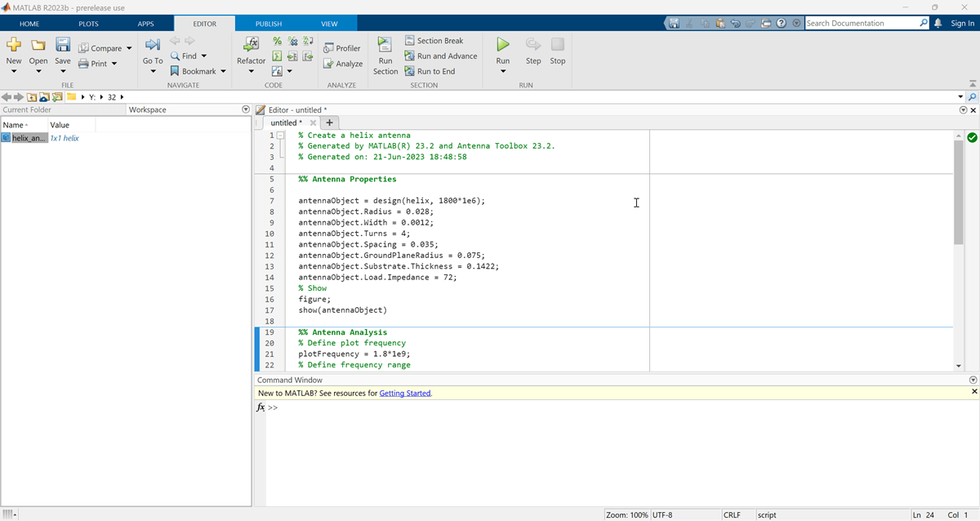Viewport: 980px width, 521px height.
Task: Click Sign In in the title bar
Action: 962,23
